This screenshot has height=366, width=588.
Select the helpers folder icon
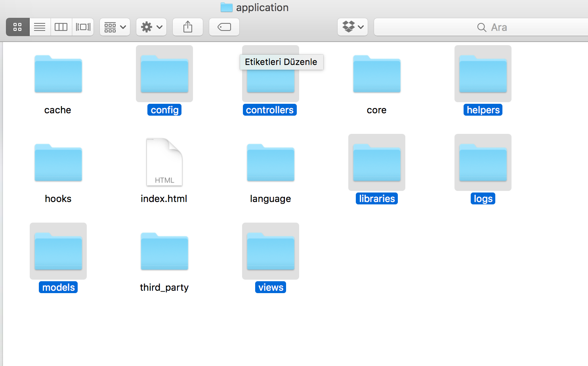click(x=483, y=74)
